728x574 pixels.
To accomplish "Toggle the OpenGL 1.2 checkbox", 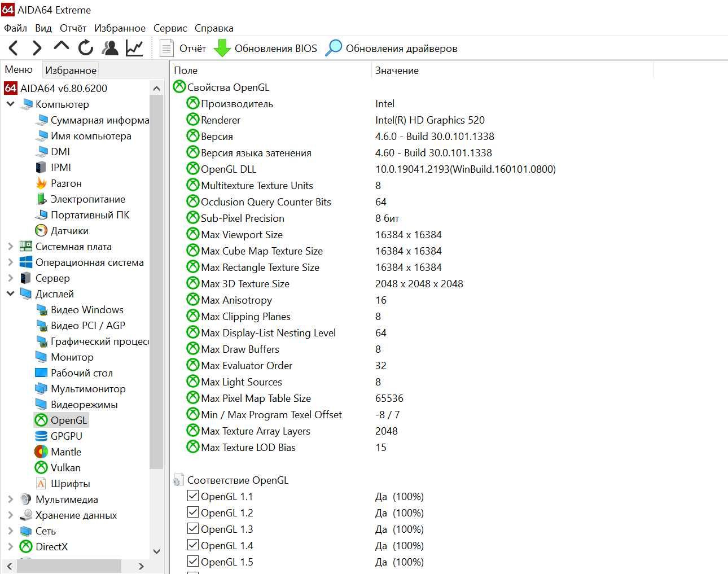I will 192,512.
